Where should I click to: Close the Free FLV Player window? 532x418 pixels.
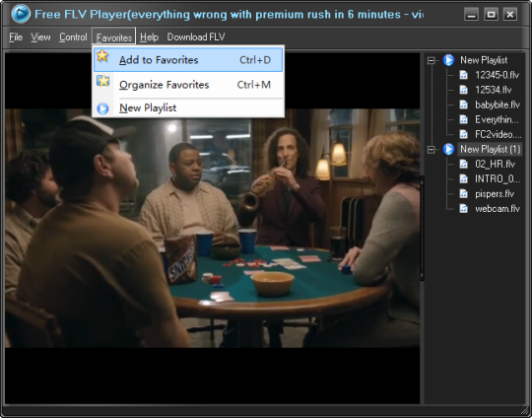[x=510, y=14]
